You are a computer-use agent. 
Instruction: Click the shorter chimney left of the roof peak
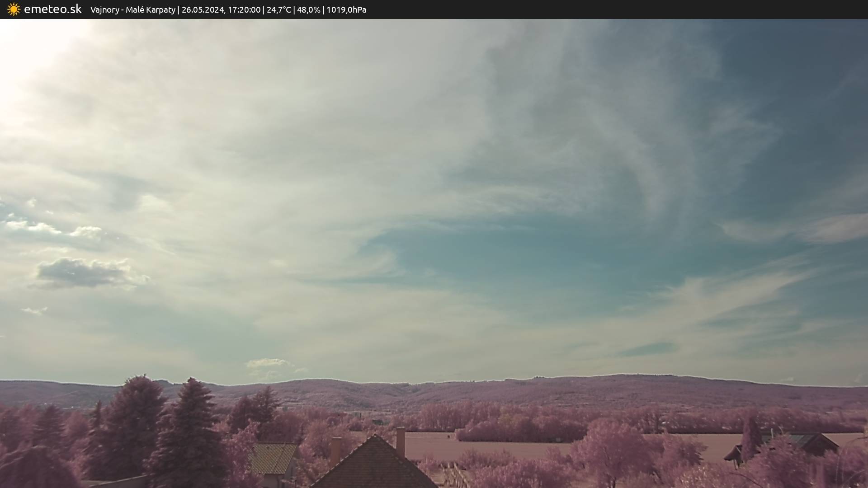point(335,451)
